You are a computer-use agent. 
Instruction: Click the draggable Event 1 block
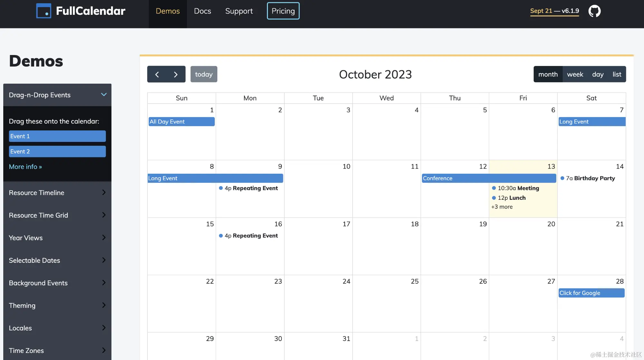(57, 136)
